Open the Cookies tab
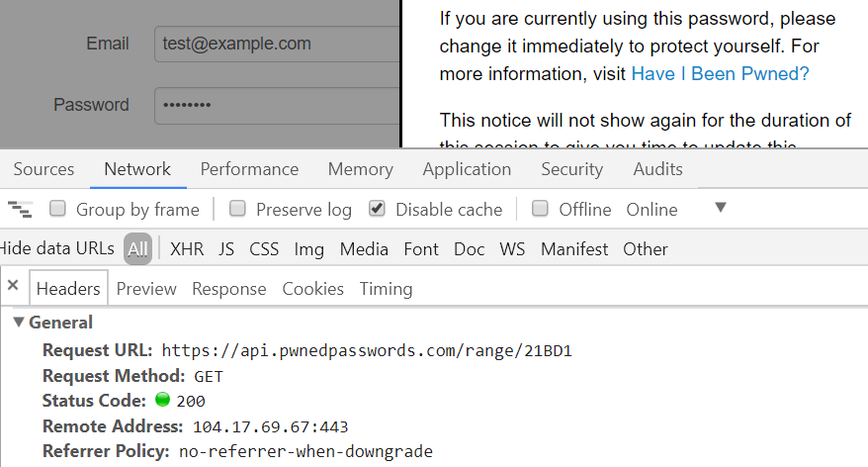 click(312, 289)
